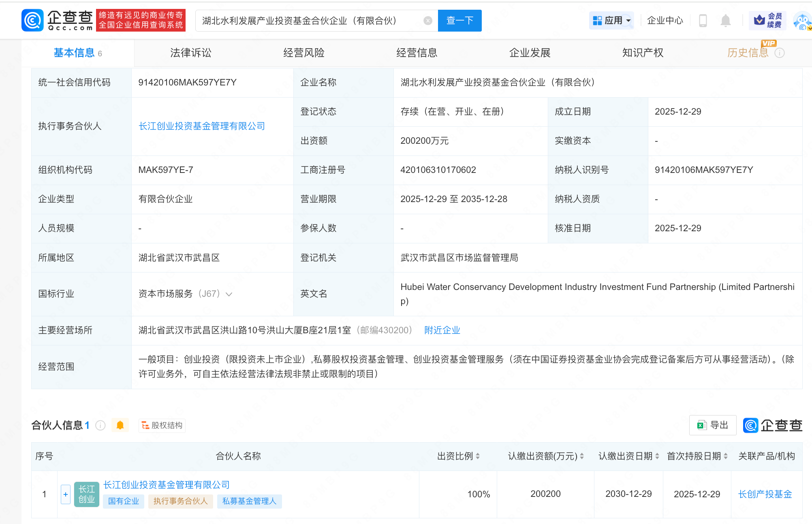Click the Qcc.com logo icon
The image size is (812, 524).
click(x=32, y=20)
